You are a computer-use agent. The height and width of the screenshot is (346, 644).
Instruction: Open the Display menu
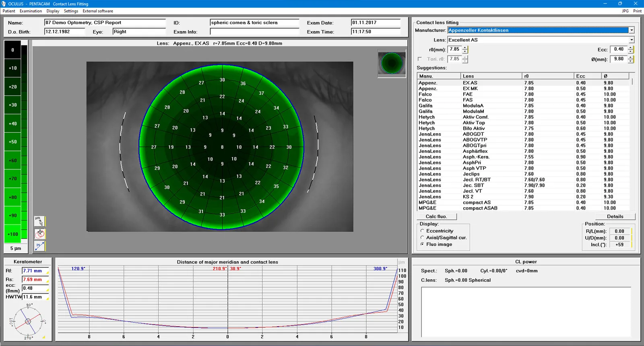point(53,11)
